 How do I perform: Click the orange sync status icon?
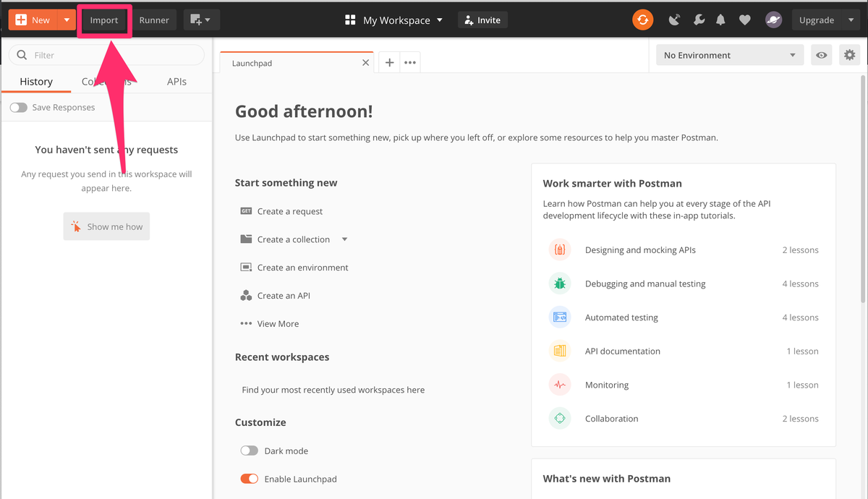tap(642, 20)
